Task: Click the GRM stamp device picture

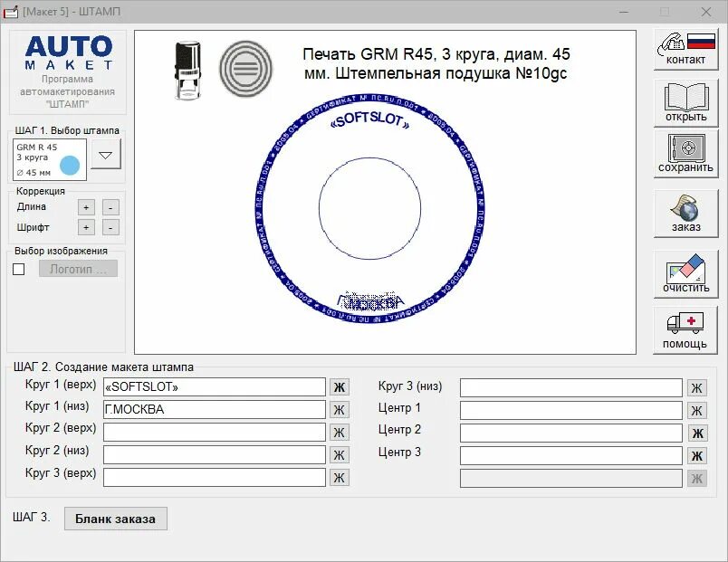Action: 188,71
